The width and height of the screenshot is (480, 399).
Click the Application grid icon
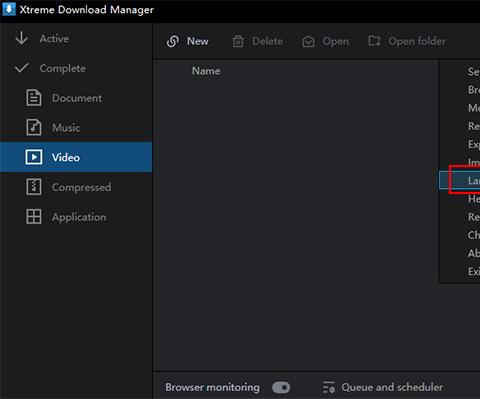click(x=34, y=217)
